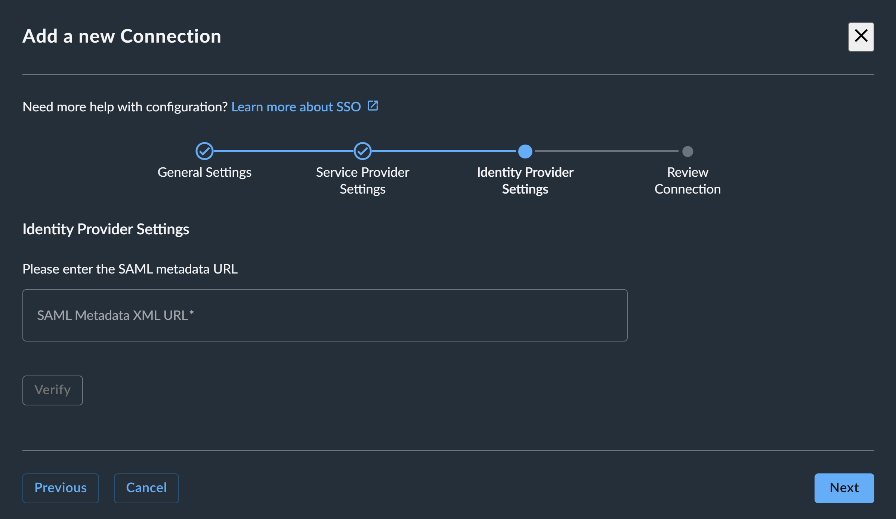This screenshot has height=519, width=896.
Task: Select the Service Provider Settings checkmark icon
Action: [x=362, y=151]
